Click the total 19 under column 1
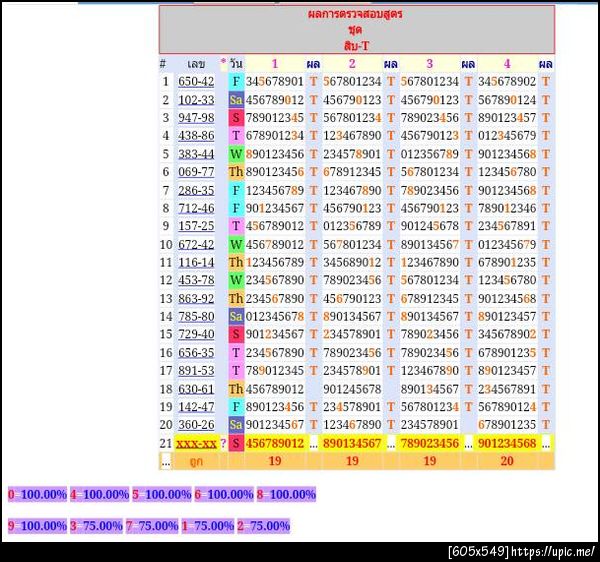This screenshot has height=562, width=600. pos(275,461)
